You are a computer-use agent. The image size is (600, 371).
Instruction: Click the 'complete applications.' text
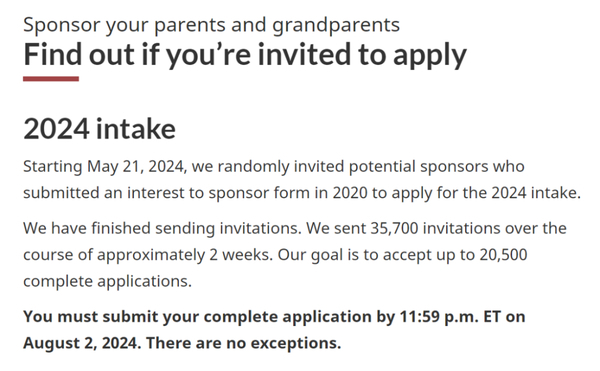coord(107,282)
